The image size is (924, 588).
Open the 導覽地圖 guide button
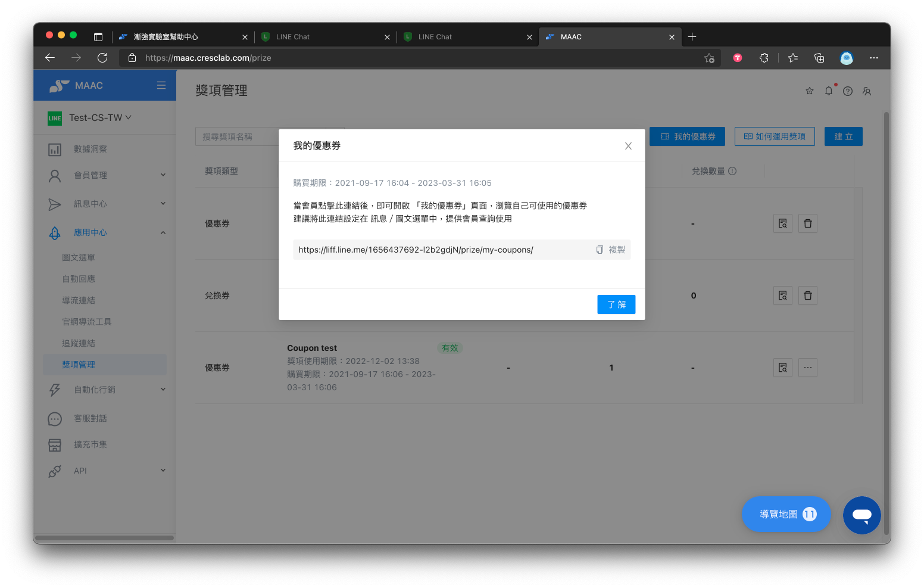(x=786, y=514)
